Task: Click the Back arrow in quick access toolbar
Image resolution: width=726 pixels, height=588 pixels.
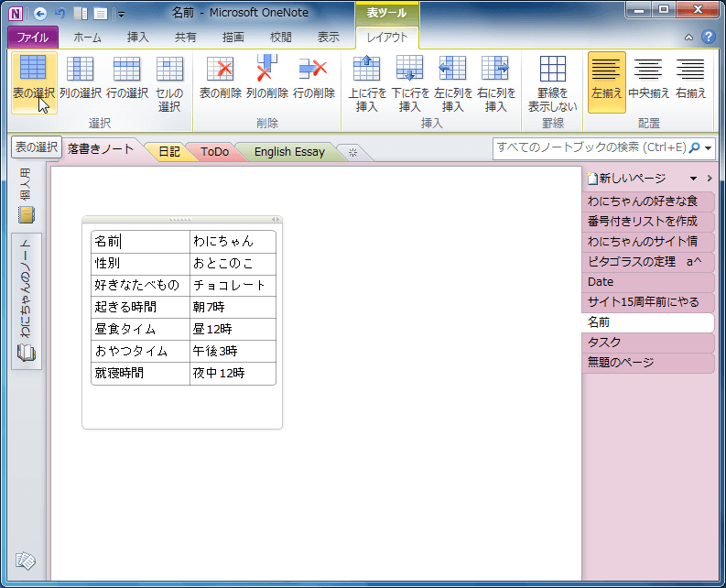Action: coord(40,14)
